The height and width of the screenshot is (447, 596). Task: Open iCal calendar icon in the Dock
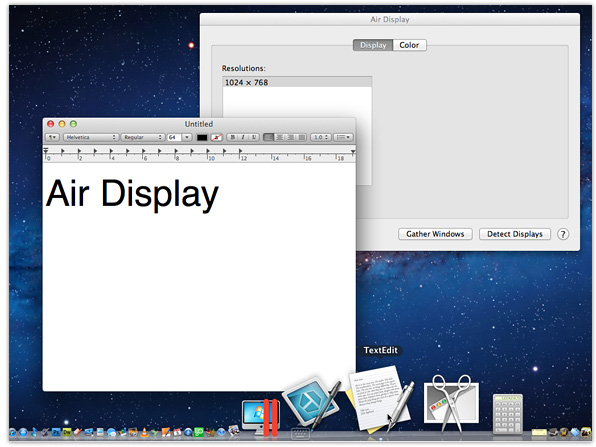pyautogui.click(x=177, y=432)
